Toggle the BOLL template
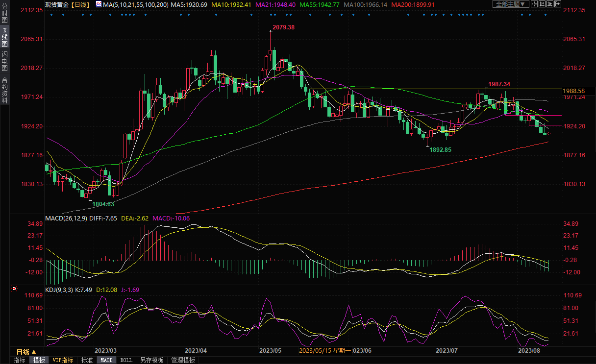 coord(126,360)
